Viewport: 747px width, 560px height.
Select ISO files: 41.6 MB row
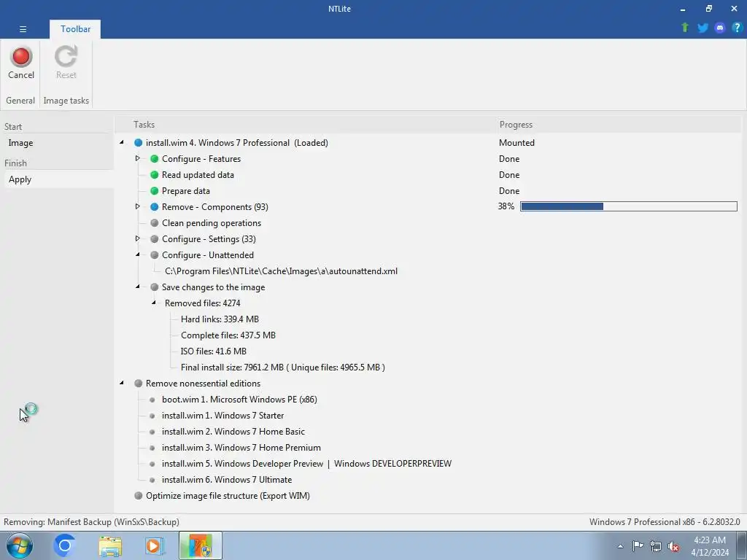coord(214,351)
